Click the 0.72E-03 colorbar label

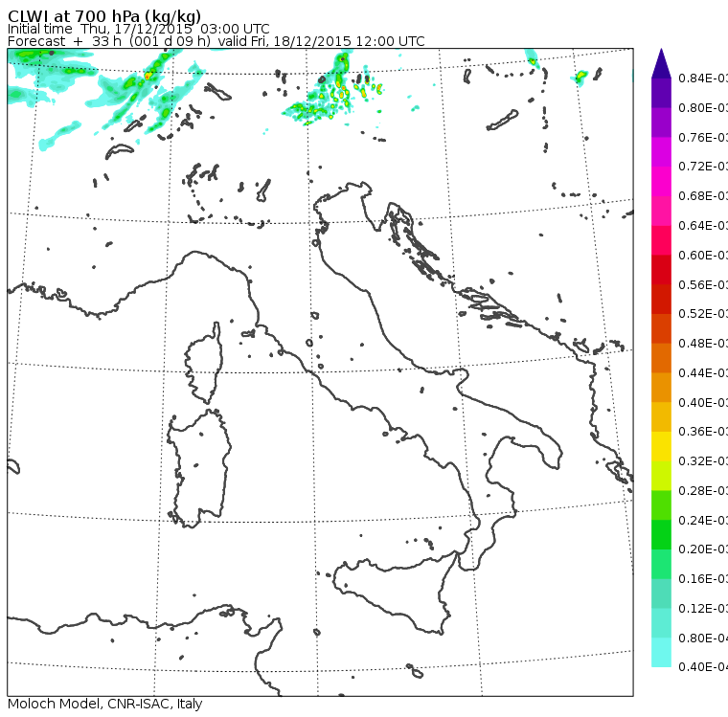(x=703, y=167)
